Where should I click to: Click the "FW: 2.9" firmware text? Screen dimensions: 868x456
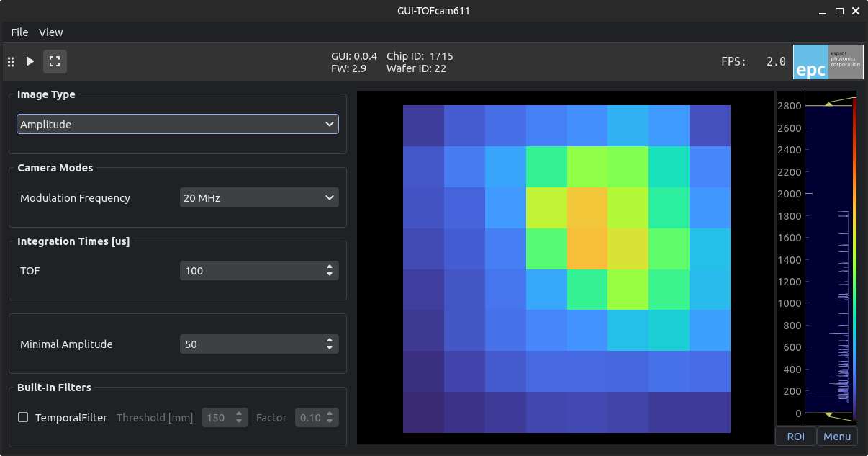pyautogui.click(x=349, y=69)
